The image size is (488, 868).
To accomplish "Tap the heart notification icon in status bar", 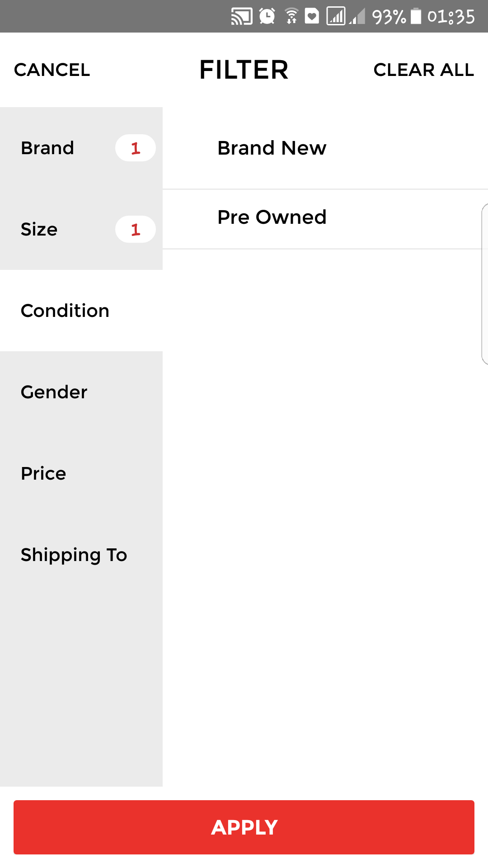I will click(x=312, y=17).
